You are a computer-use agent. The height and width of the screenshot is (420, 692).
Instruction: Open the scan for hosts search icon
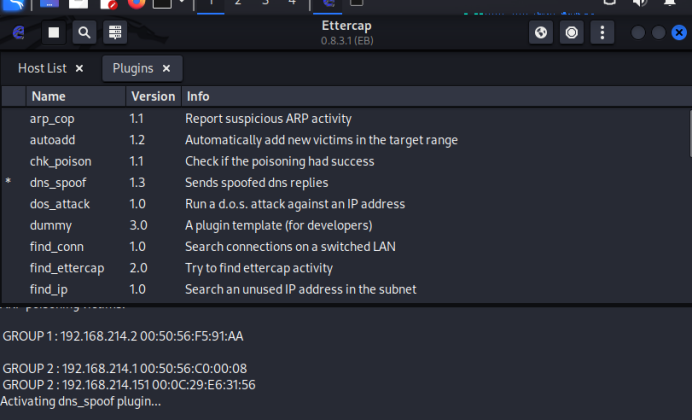84,33
